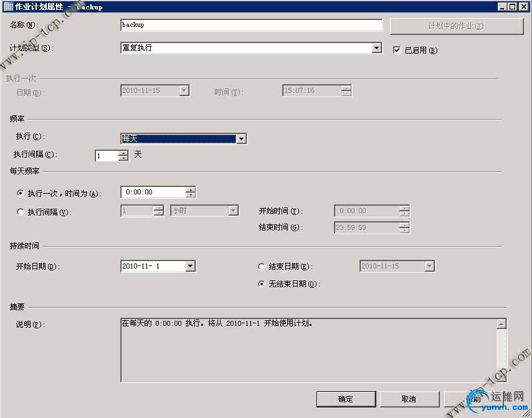The width and height of the screenshot is (532, 418).
Task: Click the 计划中的作业 button
Action: (x=457, y=26)
